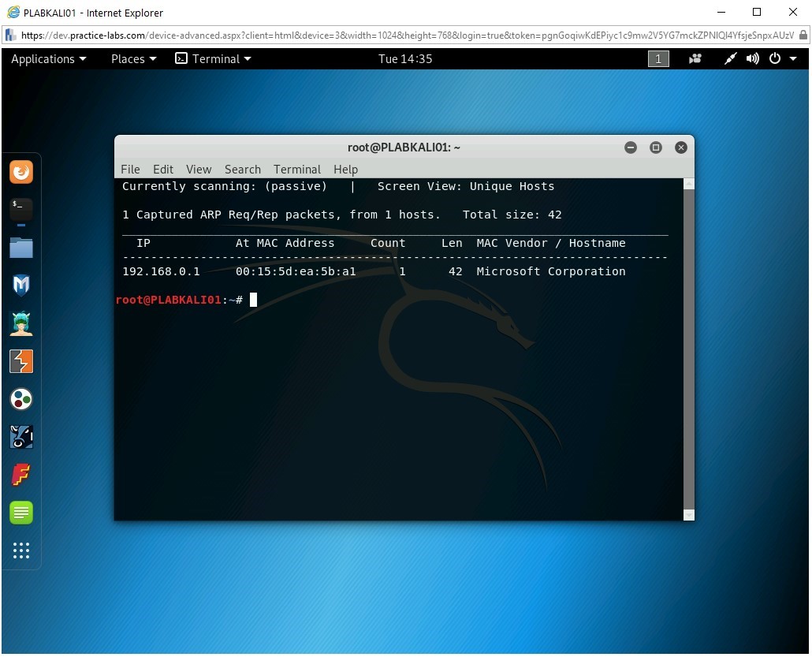This screenshot has width=812, height=657.
Task: Open the Terminal app menu in top bar
Action: coord(213,59)
